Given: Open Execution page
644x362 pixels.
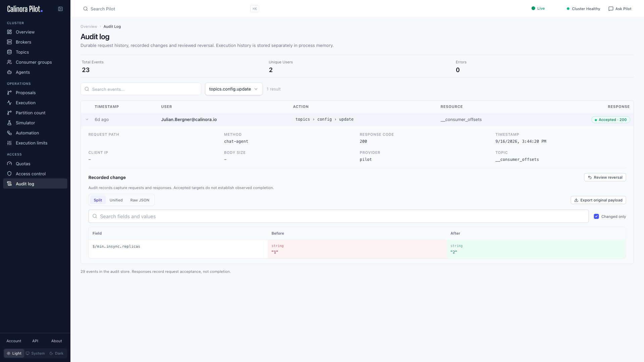Looking at the screenshot, I should pos(35,103).
